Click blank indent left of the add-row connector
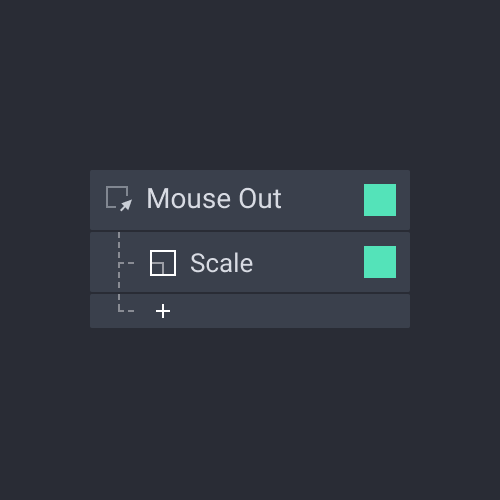This screenshot has width=500, height=500. click(103, 311)
